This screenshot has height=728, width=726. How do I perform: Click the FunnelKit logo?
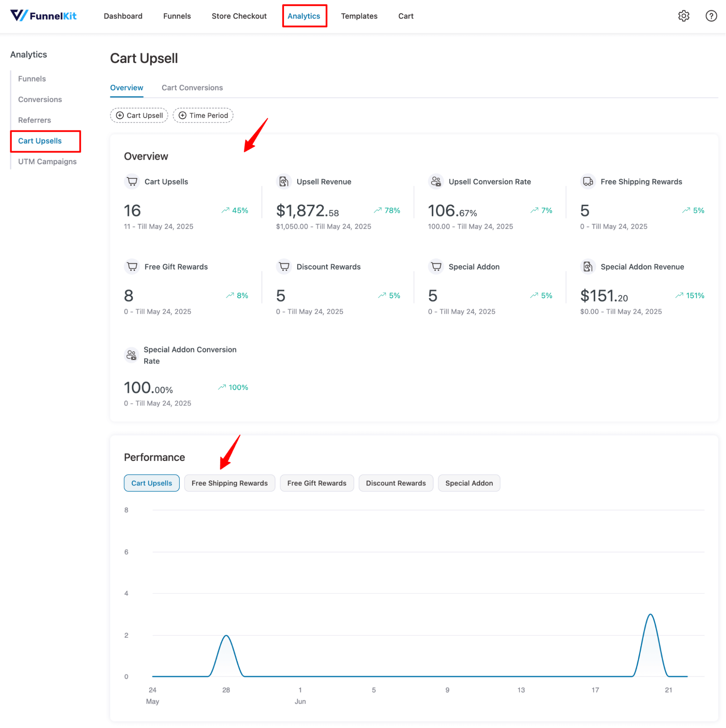[x=43, y=16]
